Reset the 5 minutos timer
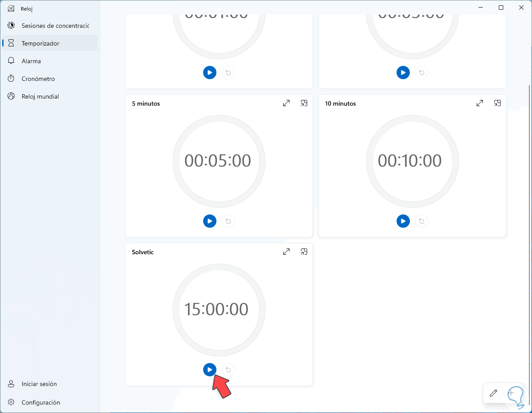Viewport: 532px width, 413px height. tap(228, 221)
